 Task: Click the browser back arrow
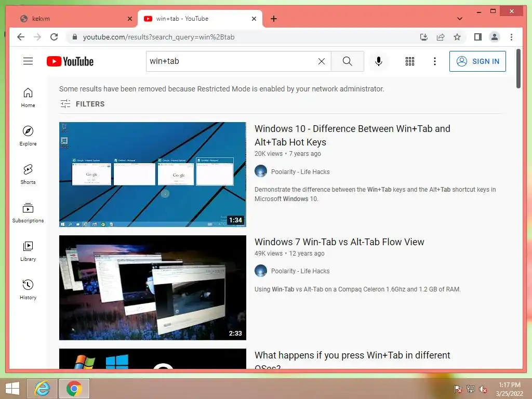tap(21, 37)
